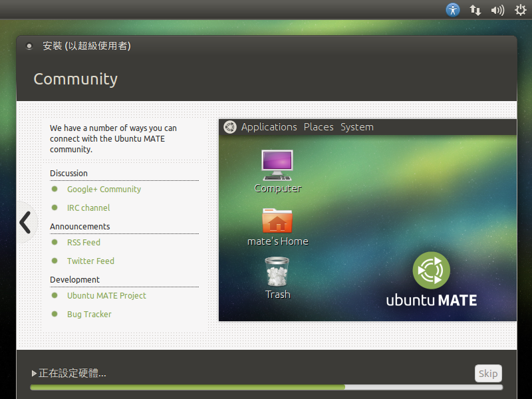This screenshot has width=532, height=399.
Task: Follow the Twitter Feed link
Action: [x=90, y=261]
